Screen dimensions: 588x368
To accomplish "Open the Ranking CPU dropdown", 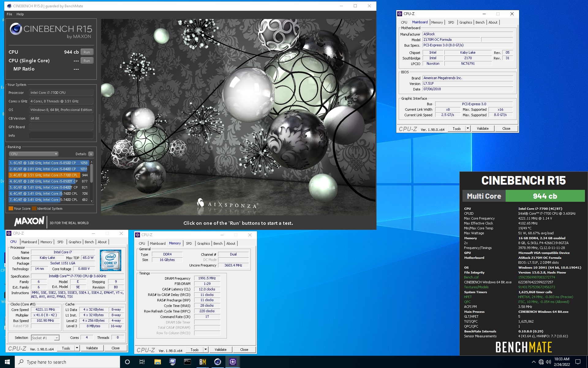I will [x=34, y=154].
